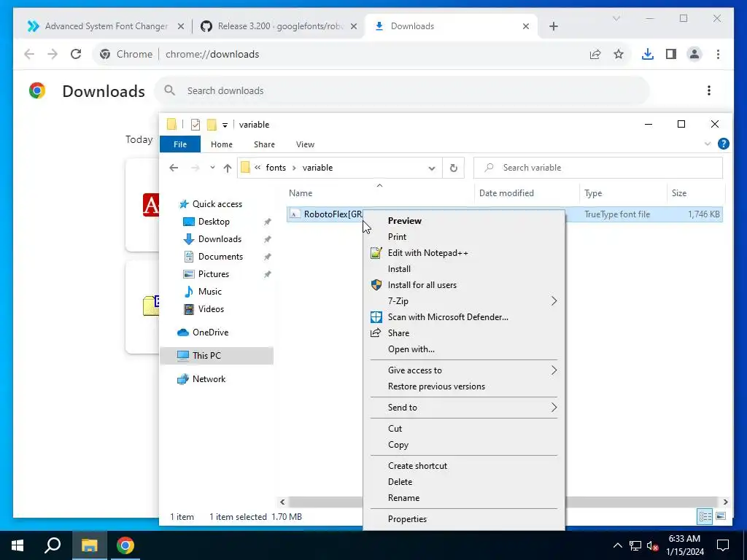Click the fonts breadcrumb in address bar
Screen dimensions: 747x560
[275, 168]
